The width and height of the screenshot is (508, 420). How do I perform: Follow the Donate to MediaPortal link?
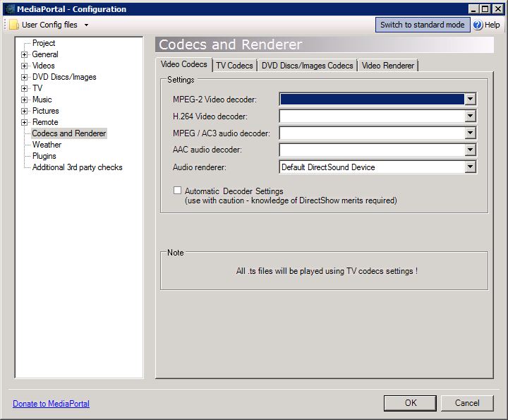tap(51, 404)
